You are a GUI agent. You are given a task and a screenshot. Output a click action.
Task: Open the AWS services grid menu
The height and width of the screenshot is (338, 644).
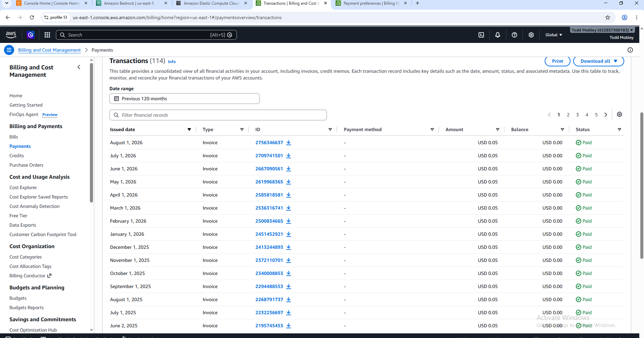click(47, 35)
